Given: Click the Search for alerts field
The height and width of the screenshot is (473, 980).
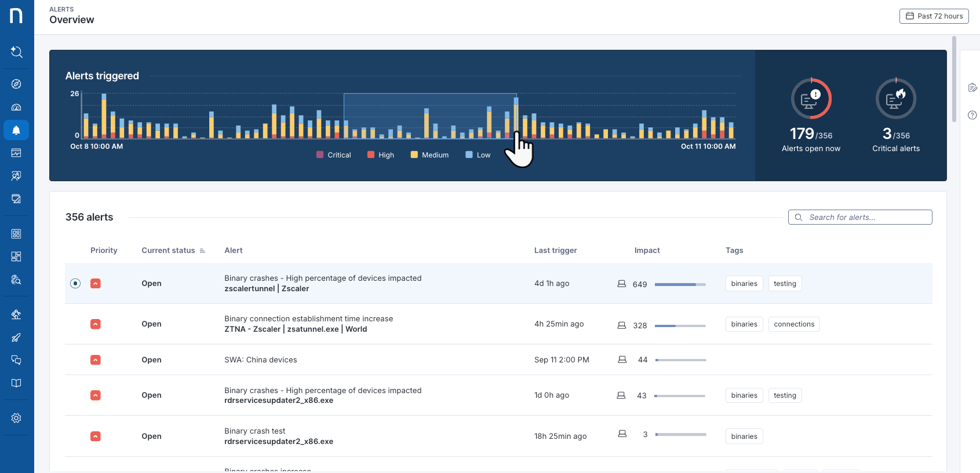Looking at the screenshot, I should 860,217.
